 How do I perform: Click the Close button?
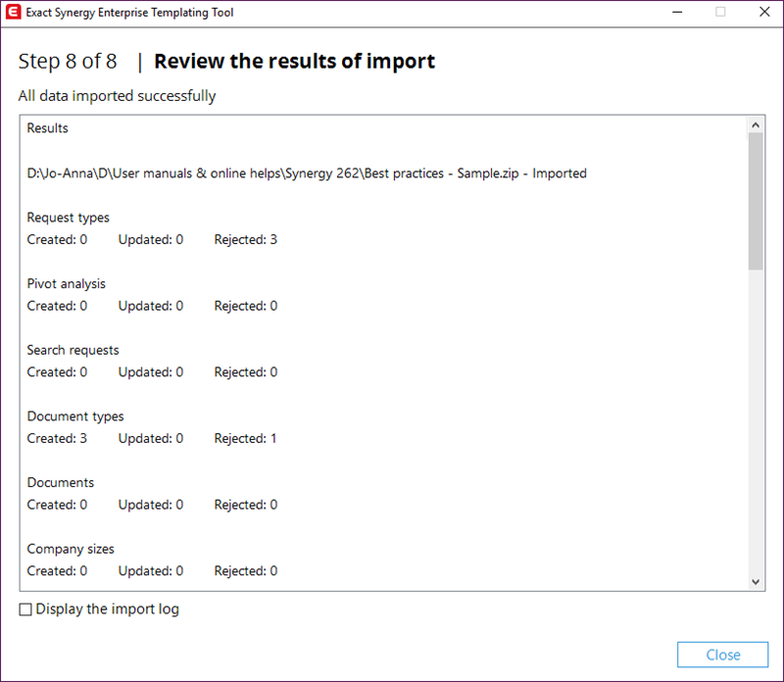click(x=722, y=655)
